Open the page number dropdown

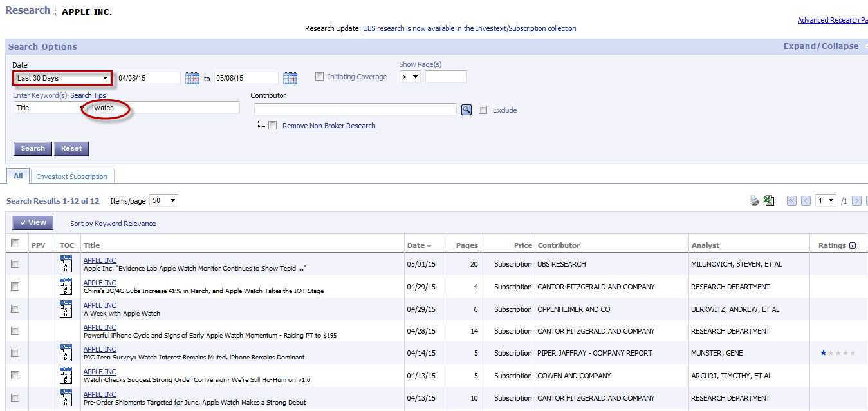tap(826, 201)
